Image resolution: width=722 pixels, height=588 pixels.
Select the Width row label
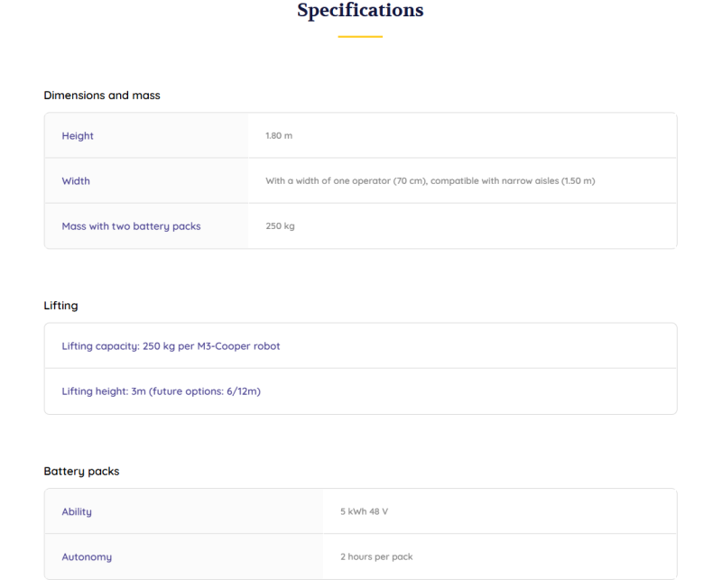coord(76,180)
